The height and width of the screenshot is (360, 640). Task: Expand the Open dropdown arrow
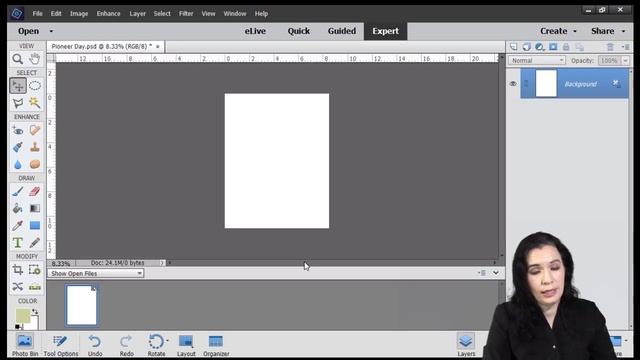click(x=51, y=31)
